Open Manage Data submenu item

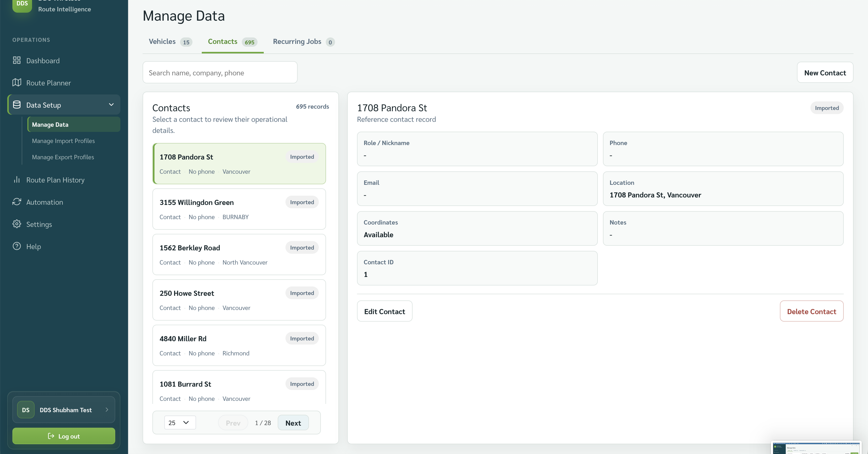[x=73, y=124]
